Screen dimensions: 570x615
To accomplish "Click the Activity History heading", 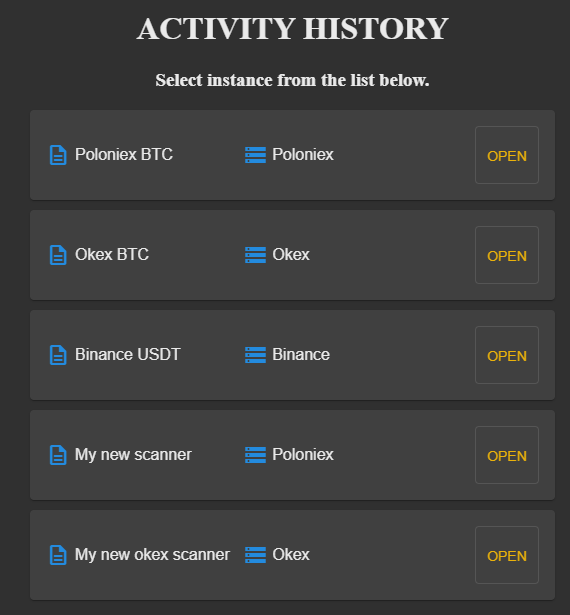I will [292, 29].
